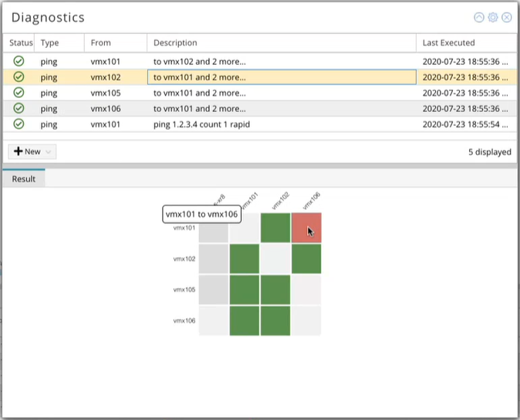Click status icon in first vmx101 row
Screen dimensions: 520x420
coord(19,60)
